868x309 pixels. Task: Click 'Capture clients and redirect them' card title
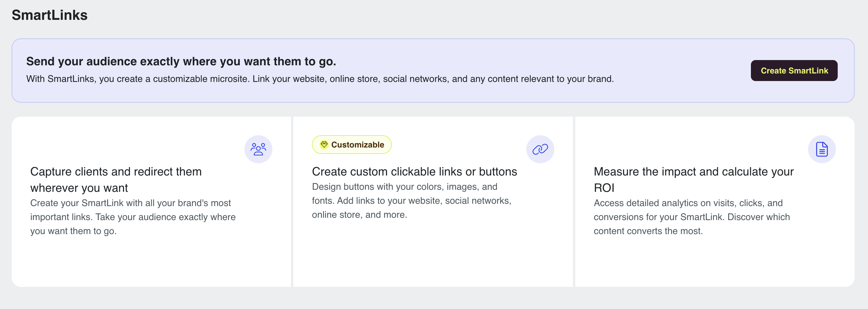[116, 180]
